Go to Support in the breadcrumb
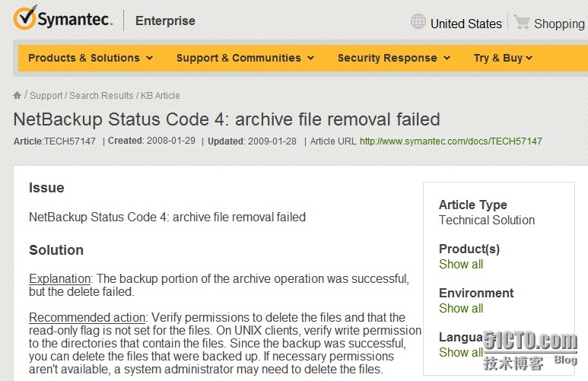 click(x=46, y=96)
